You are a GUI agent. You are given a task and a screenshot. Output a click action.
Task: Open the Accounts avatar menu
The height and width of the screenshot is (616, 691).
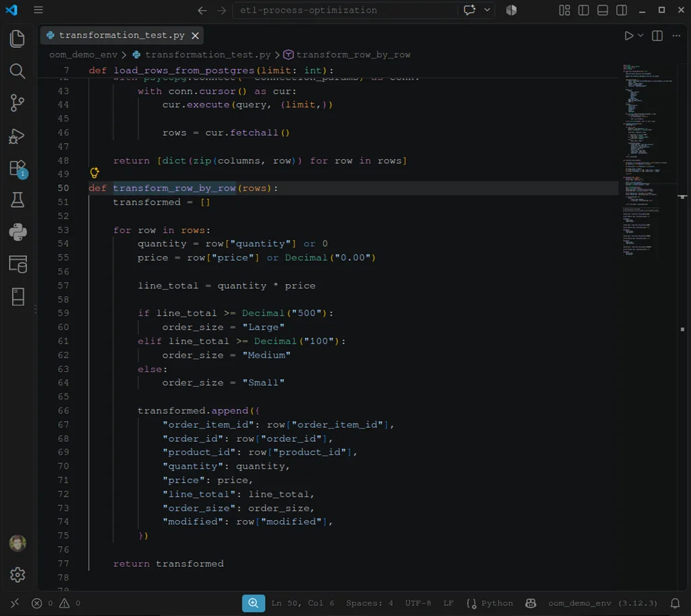(18, 543)
